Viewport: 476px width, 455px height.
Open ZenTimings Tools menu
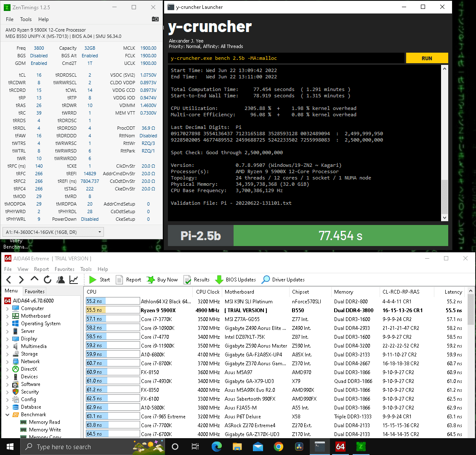click(26, 19)
